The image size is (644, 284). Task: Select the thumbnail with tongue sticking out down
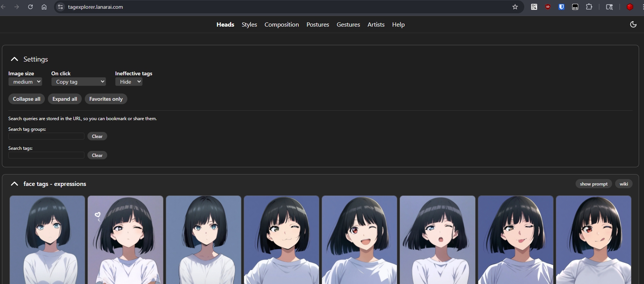coord(516,240)
